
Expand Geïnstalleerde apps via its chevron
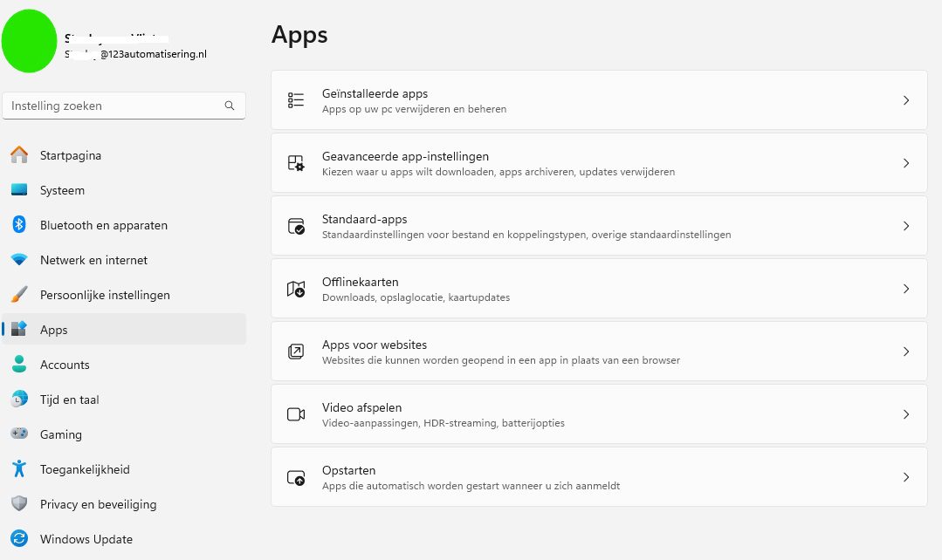coord(905,99)
